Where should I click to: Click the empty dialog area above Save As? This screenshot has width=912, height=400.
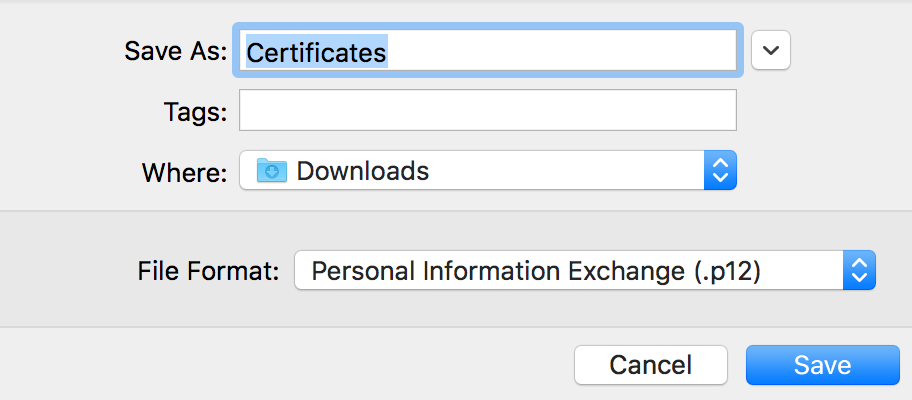pyautogui.click(x=456, y=12)
